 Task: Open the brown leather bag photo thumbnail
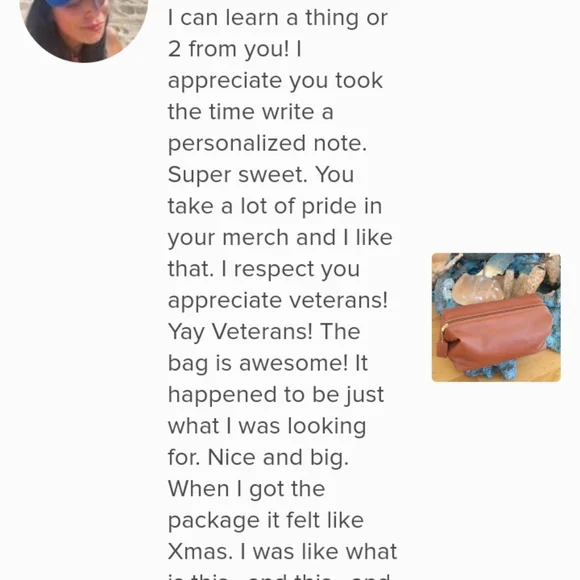click(x=496, y=317)
